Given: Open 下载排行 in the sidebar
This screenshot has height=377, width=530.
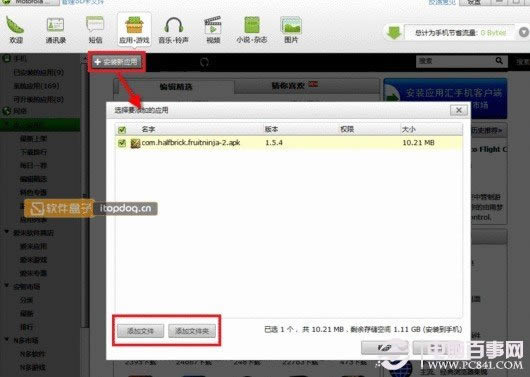Looking at the screenshot, I should [x=33, y=152].
